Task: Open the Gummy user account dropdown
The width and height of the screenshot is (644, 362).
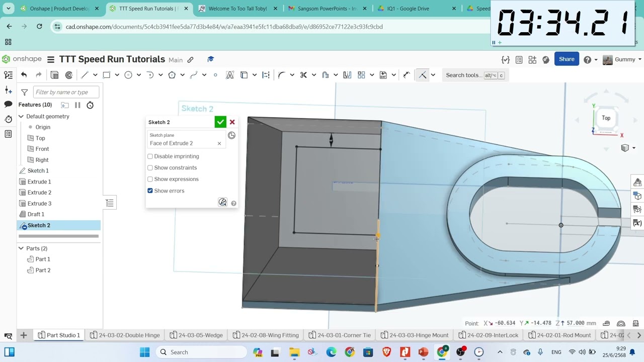Action: (622, 59)
